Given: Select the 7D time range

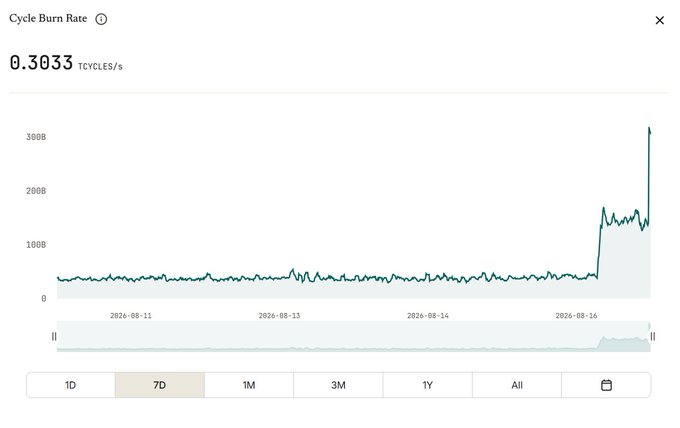Looking at the screenshot, I should [160, 385].
